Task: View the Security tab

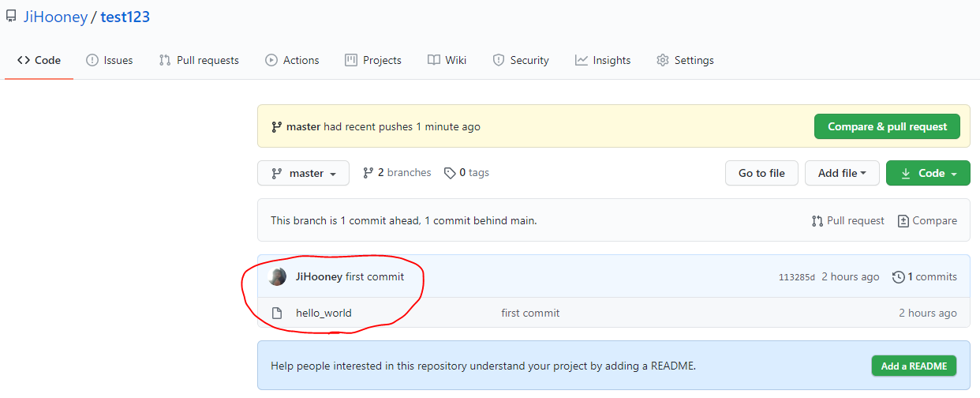Action: [521, 60]
